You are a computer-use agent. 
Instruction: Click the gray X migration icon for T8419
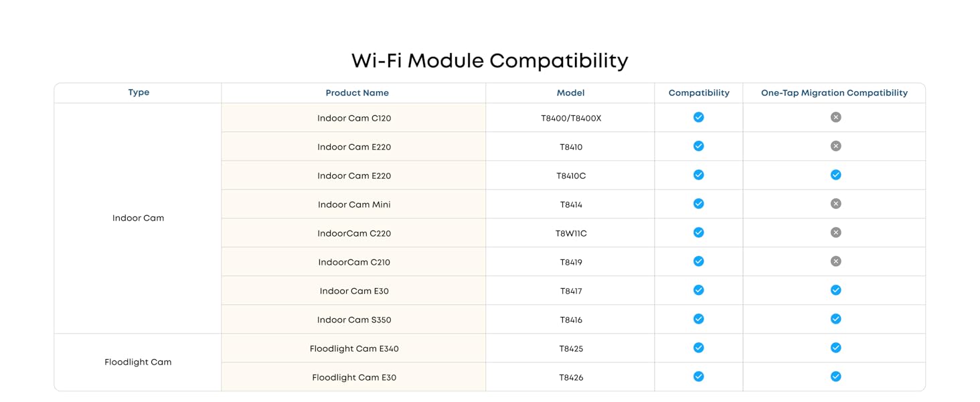[835, 261]
